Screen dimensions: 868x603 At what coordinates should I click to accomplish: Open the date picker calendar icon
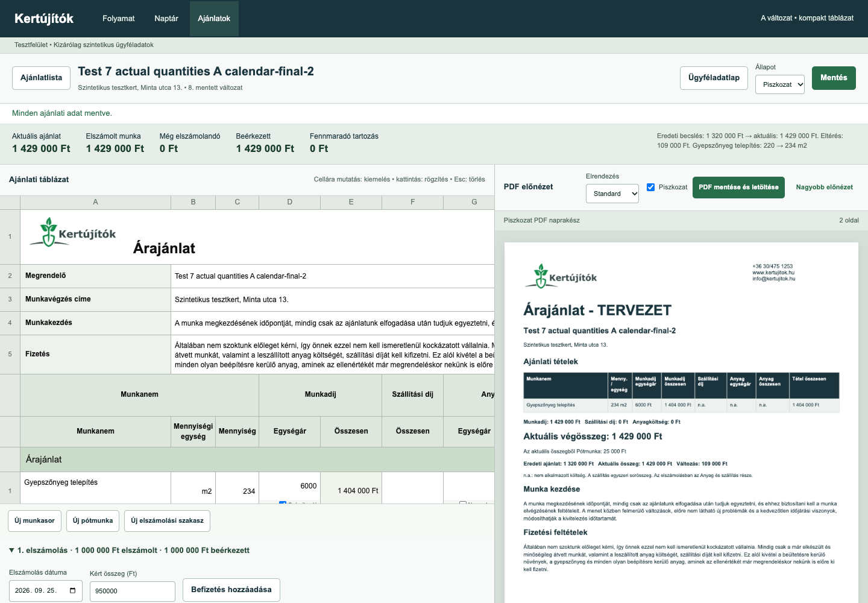click(x=72, y=590)
